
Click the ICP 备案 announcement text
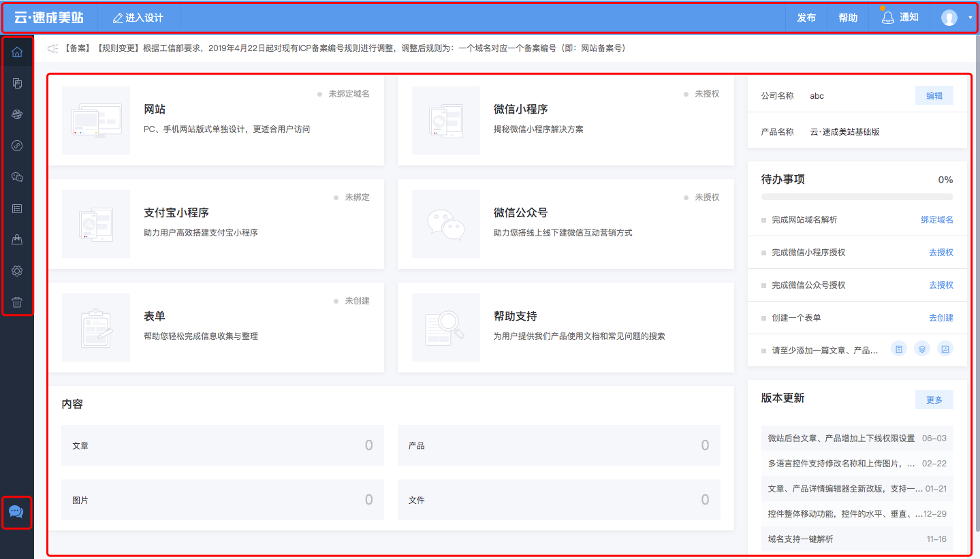click(346, 48)
